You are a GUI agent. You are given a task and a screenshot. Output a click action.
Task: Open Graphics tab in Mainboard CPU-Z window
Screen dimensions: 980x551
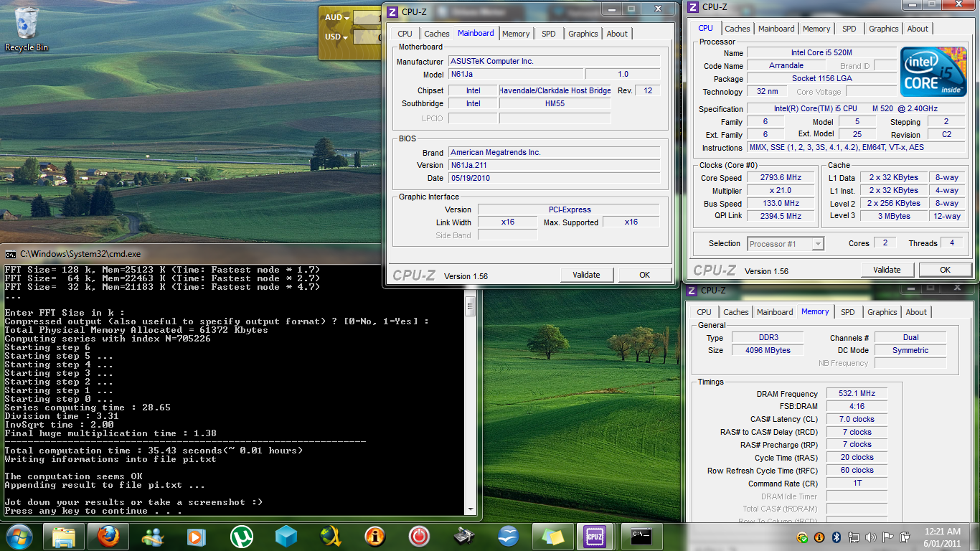[583, 34]
